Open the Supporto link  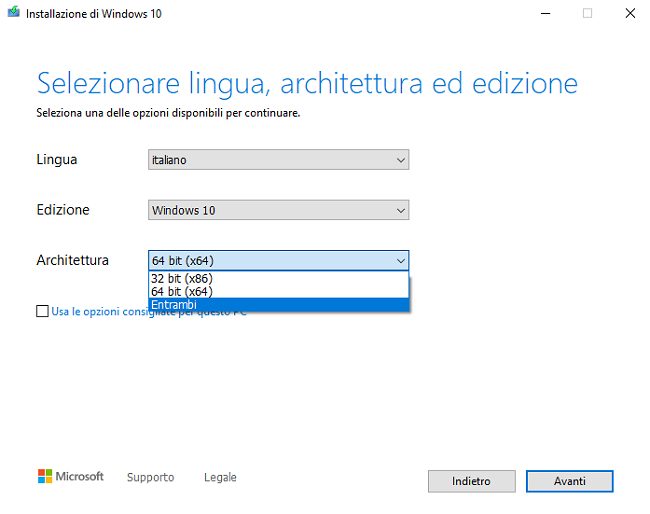(150, 477)
